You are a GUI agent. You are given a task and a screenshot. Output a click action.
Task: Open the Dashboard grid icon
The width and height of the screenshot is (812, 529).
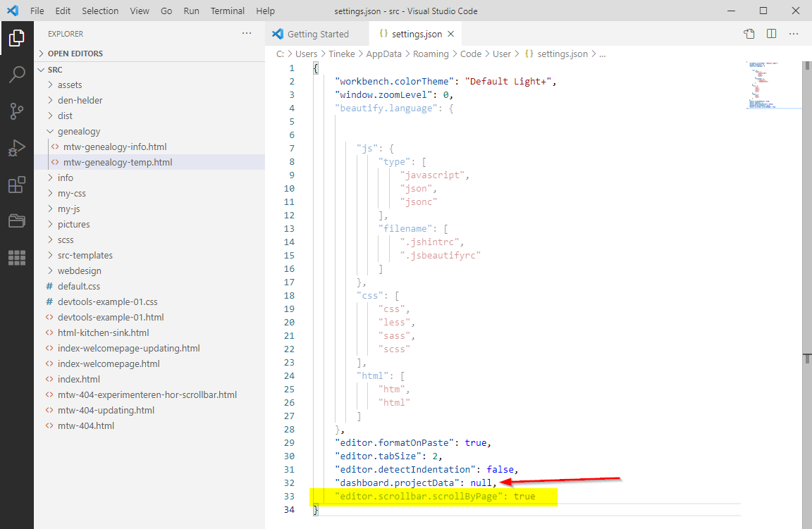pos(17,257)
